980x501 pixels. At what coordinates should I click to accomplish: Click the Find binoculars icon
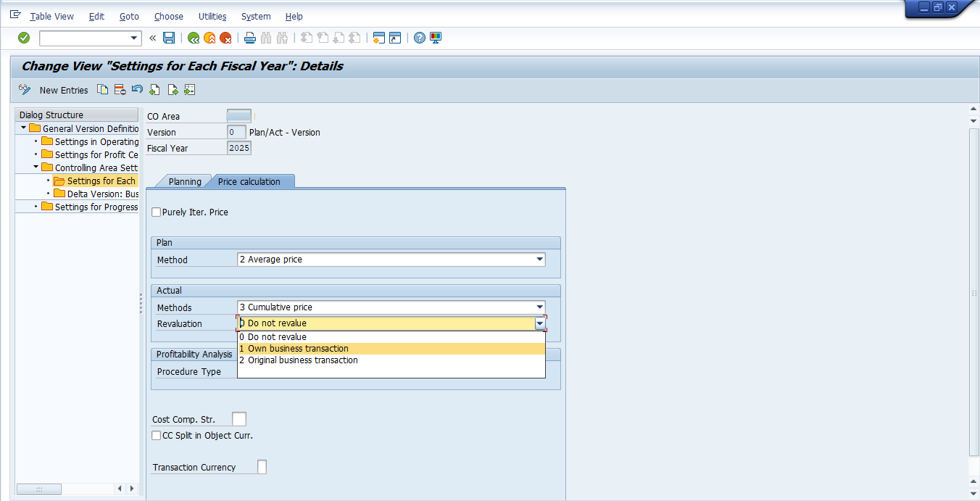point(266,38)
